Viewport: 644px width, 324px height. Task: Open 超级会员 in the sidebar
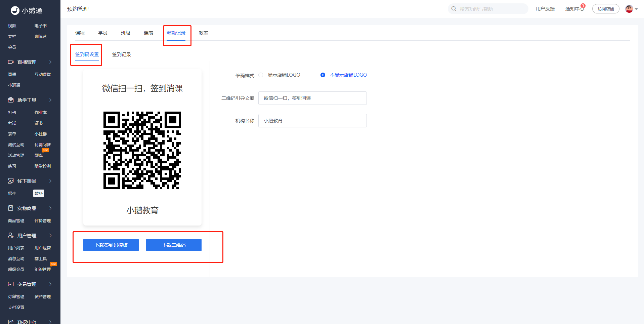16,270
